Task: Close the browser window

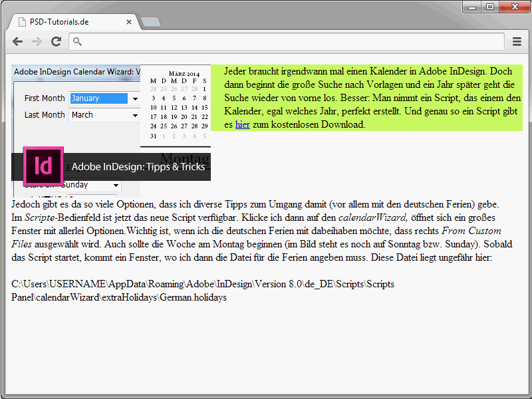Action: (x=515, y=7)
